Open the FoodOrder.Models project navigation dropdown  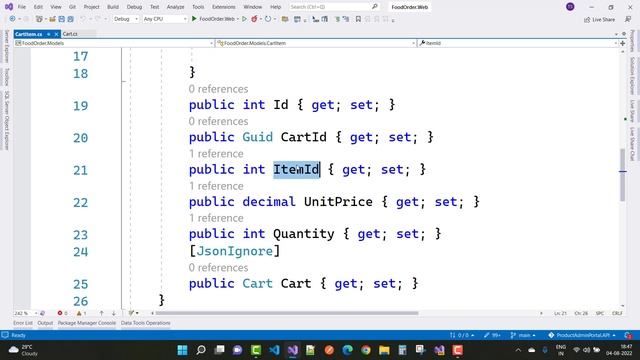[114, 43]
